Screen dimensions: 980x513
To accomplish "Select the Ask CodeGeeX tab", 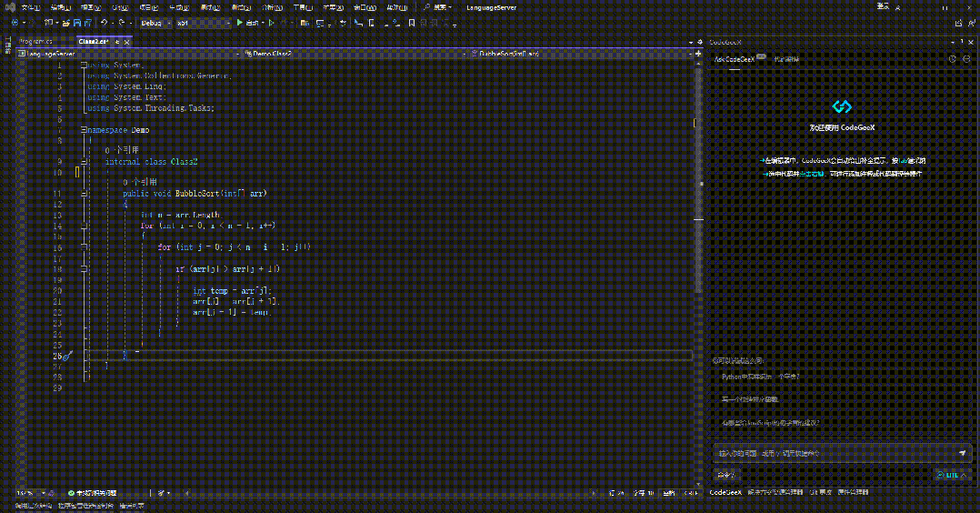I will [735, 59].
